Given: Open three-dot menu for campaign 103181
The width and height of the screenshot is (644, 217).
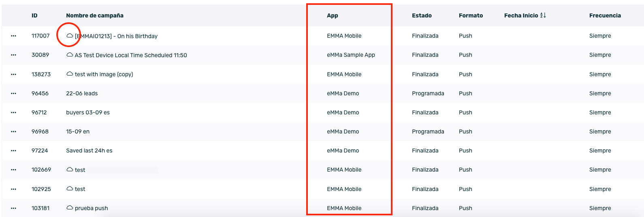Looking at the screenshot, I should pos(13,208).
